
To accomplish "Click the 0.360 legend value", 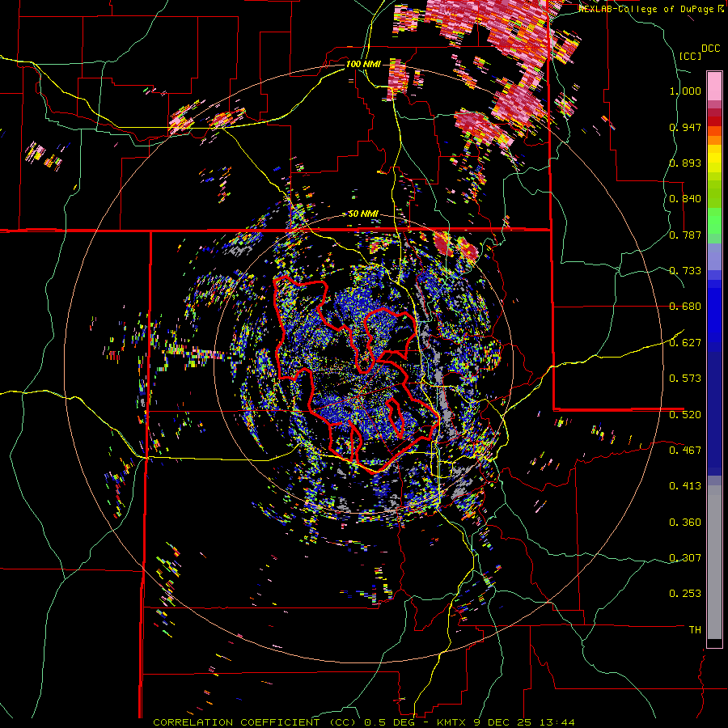I will click(685, 523).
